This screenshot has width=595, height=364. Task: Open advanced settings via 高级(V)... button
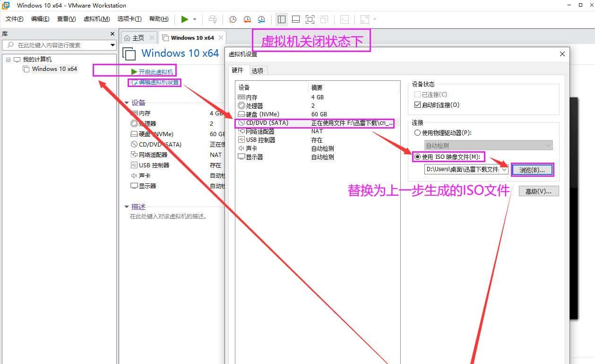(x=538, y=191)
